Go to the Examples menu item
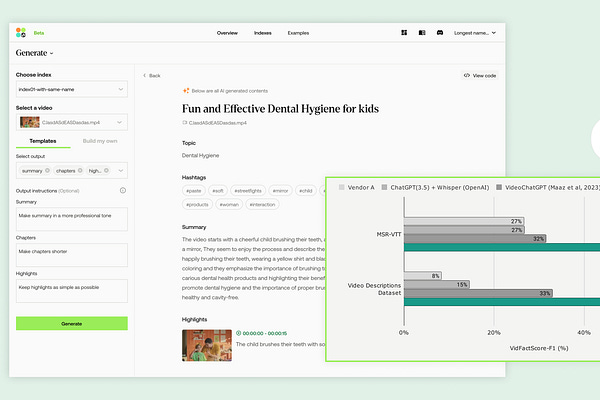 (298, 33)
